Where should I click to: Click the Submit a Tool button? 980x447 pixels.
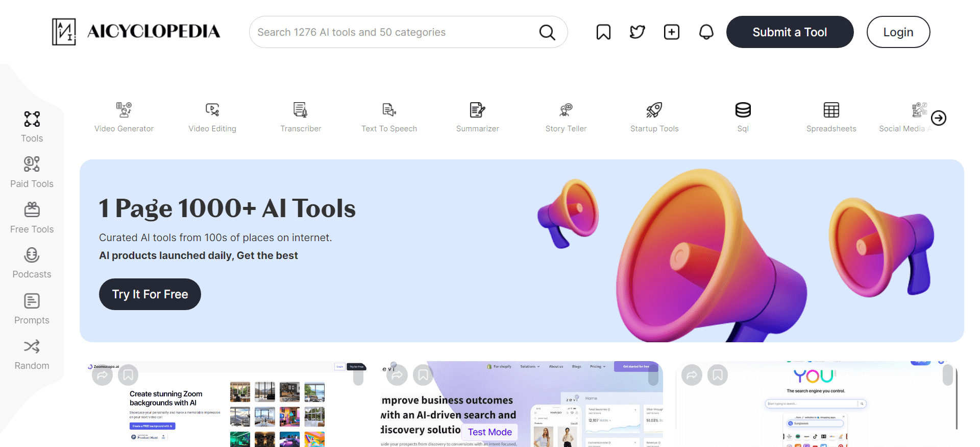coord(789,32)
